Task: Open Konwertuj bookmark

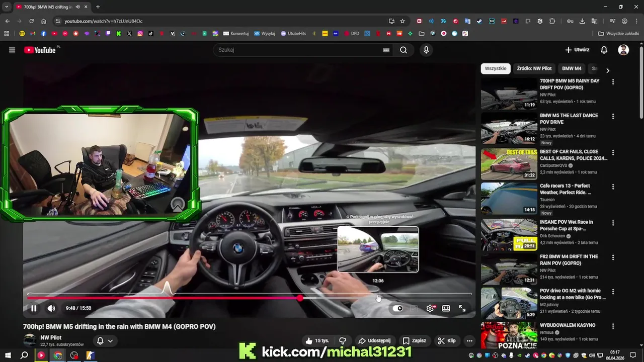Action: click(236, 34)
